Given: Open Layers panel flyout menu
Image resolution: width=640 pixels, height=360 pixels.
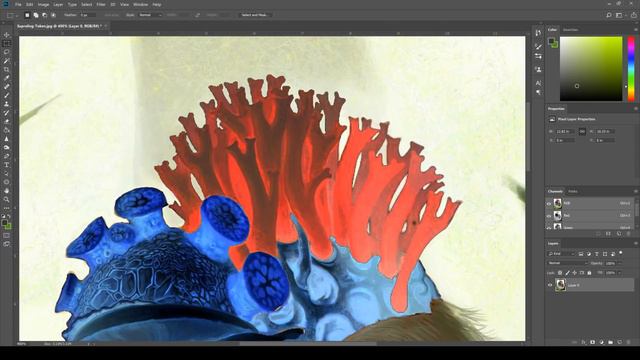Looking at the screenshot, I should click(x=636, y=243).
